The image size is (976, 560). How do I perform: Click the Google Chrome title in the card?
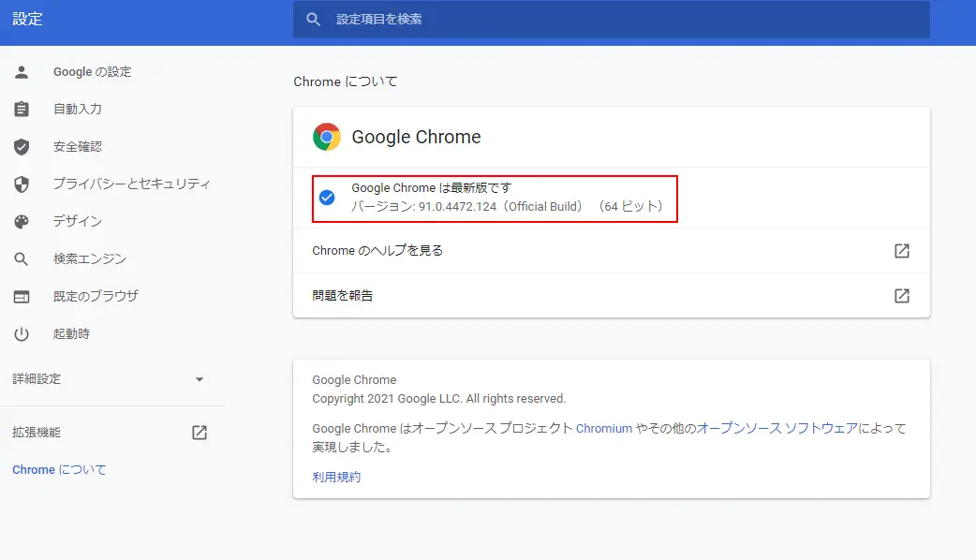click(416, 137)
